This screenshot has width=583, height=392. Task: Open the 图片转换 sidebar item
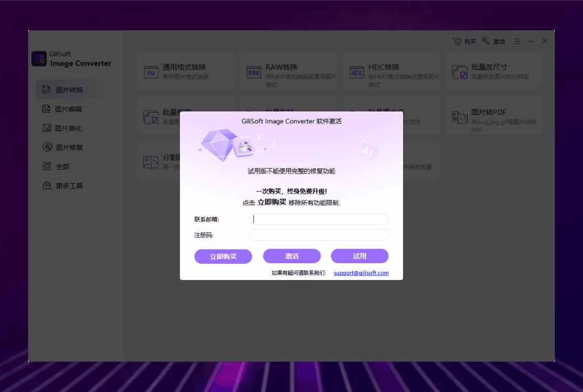(68, 90)
